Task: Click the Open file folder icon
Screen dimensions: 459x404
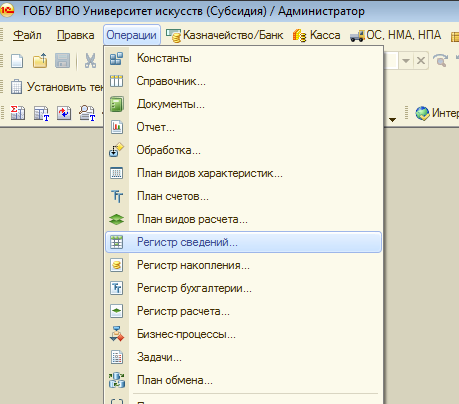Action: click(x=40, y=61)
